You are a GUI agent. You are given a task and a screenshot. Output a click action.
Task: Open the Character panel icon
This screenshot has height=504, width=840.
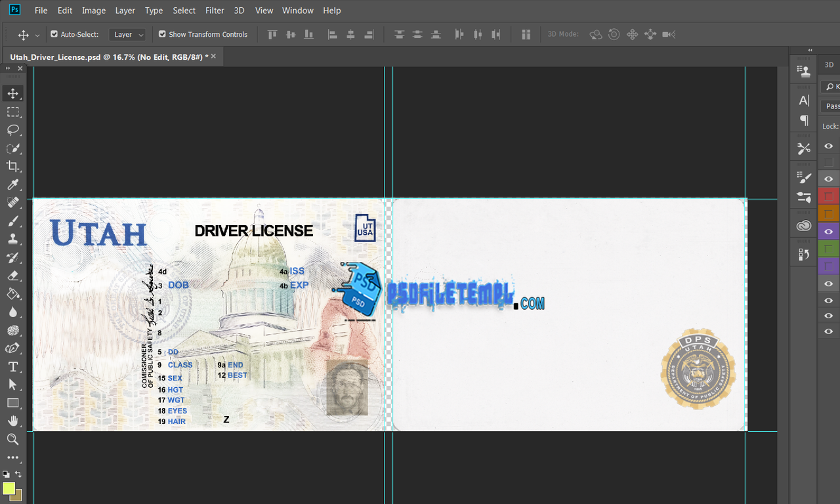pyautogui.click(x=804, y=100)
